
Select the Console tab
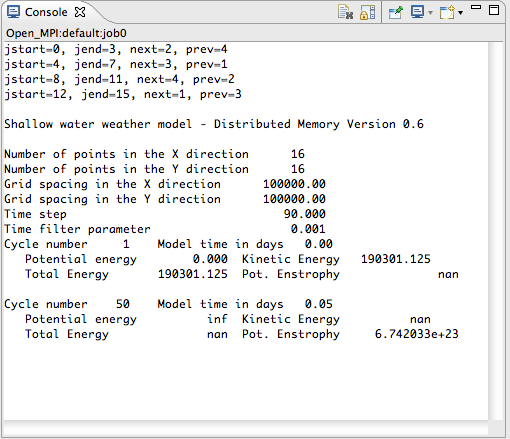pos(46,12)
